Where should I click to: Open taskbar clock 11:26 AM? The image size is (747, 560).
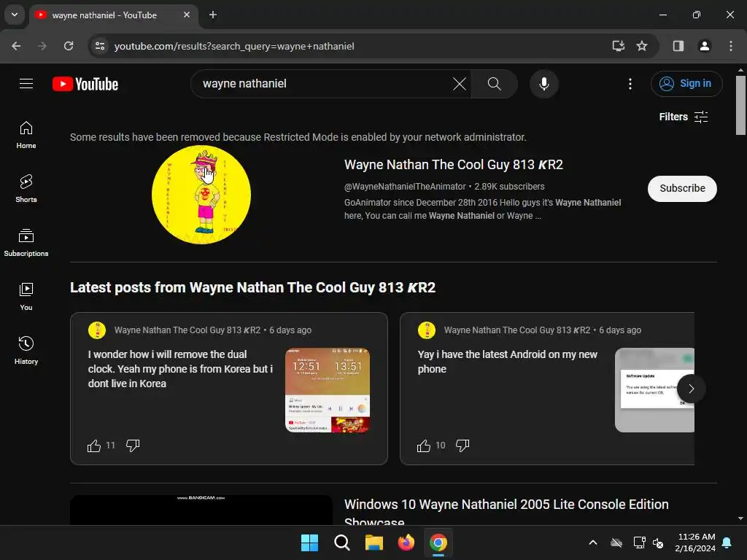pos(695,542)
